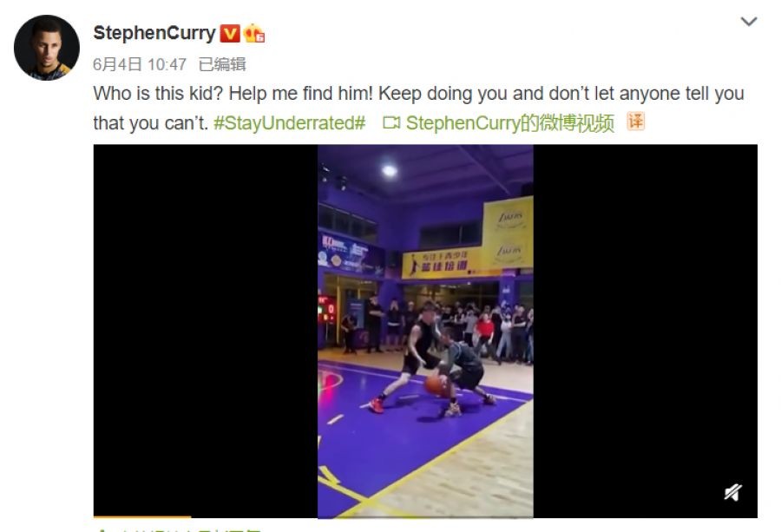The image size is (781, 532).
Task: Open the StephenCurry的微博视频 link
Action: tap(510, 123)
